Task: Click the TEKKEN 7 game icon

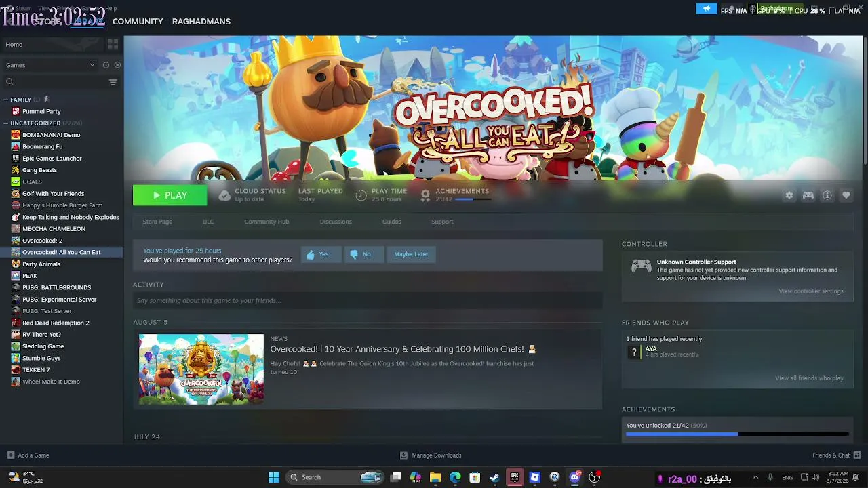Action: [16, 369]
